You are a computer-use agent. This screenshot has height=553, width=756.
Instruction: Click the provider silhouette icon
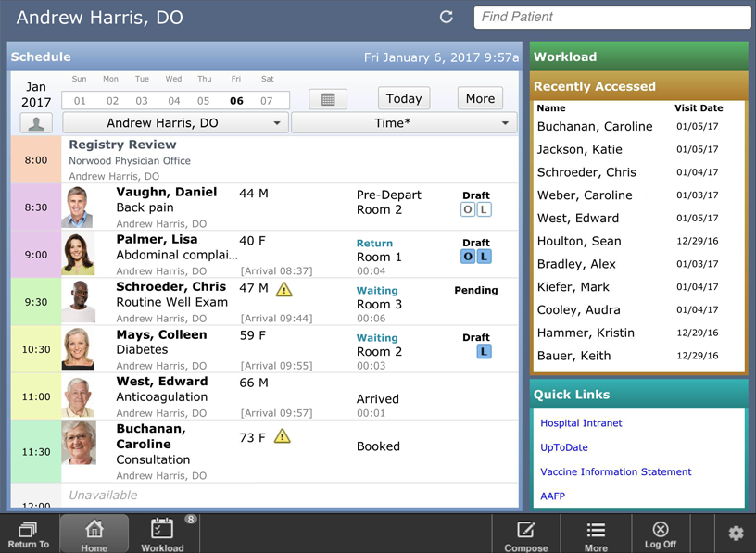36,123
